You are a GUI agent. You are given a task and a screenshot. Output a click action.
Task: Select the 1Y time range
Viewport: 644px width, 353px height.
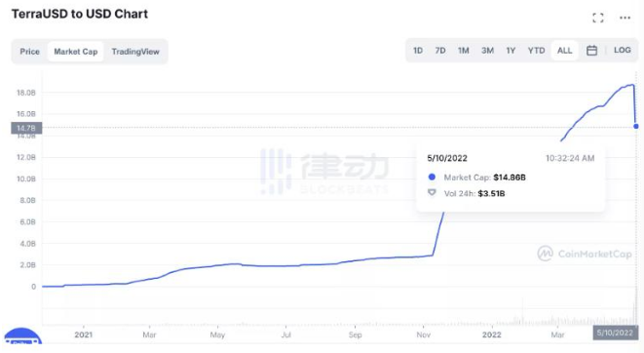pyautogui.click(x=511, y=51)
